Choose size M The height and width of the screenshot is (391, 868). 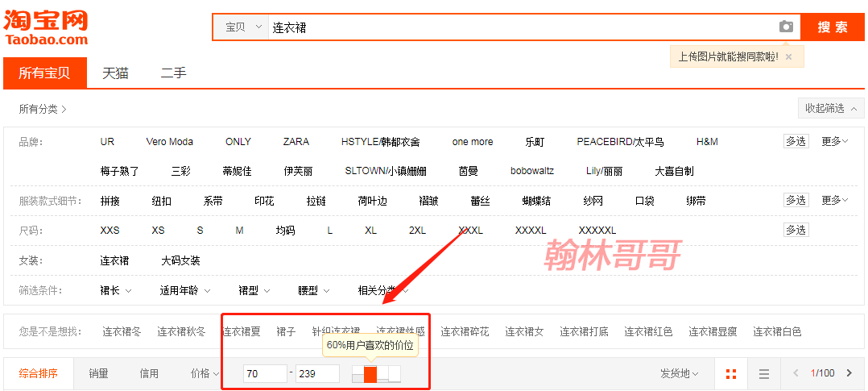[x=239, y=230]
